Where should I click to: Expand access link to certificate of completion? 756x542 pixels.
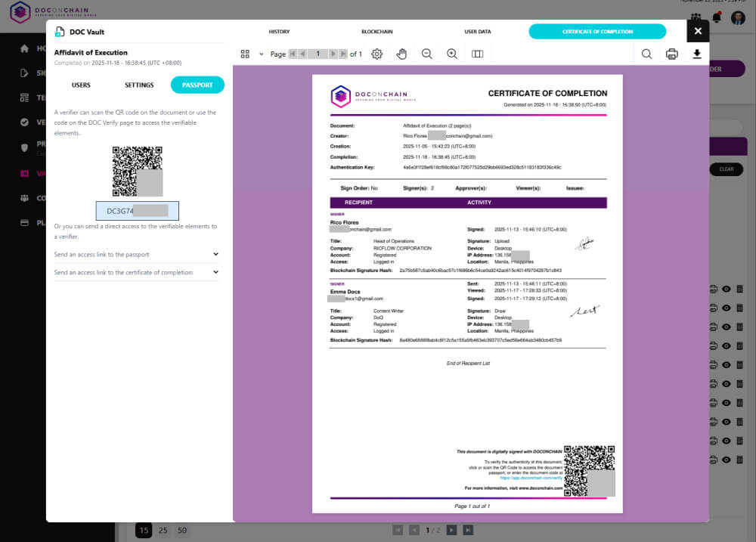click(x=136, y=272)
